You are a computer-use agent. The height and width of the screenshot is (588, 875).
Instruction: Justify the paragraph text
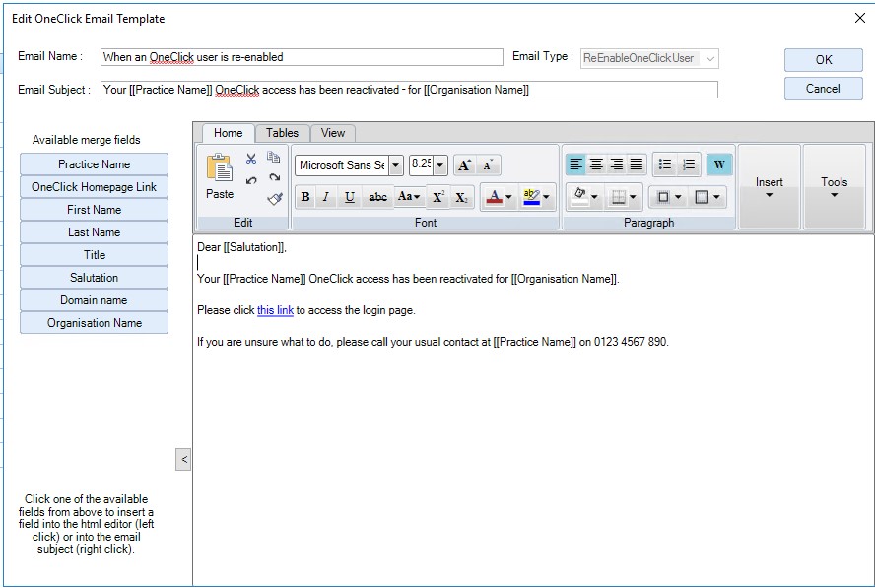point(637,164)
